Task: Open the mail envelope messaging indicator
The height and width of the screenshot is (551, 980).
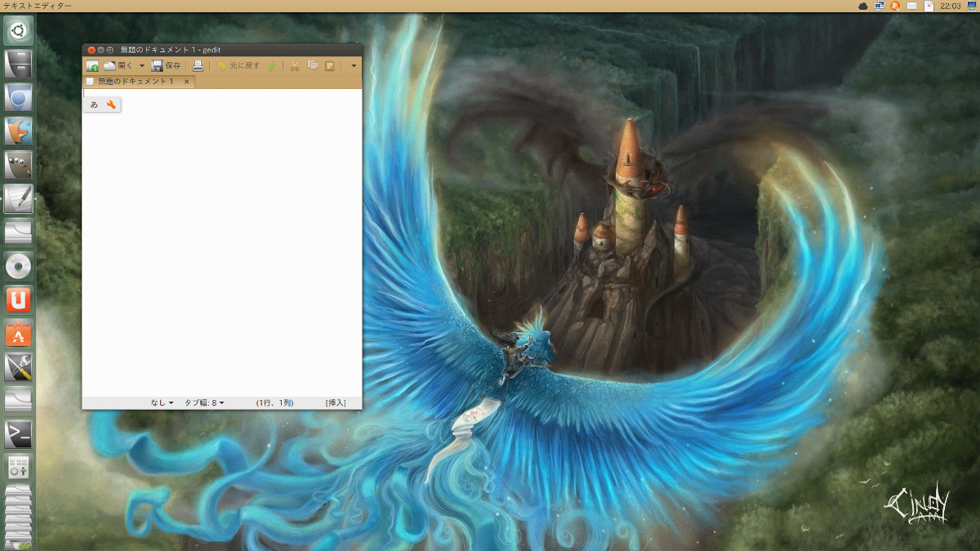Action: click(912, 6)
